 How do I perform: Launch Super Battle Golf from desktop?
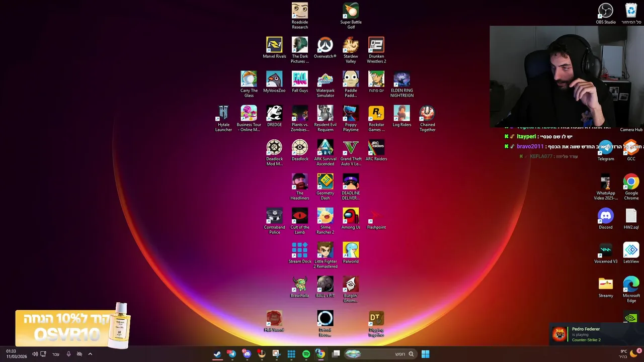point(351,16)
